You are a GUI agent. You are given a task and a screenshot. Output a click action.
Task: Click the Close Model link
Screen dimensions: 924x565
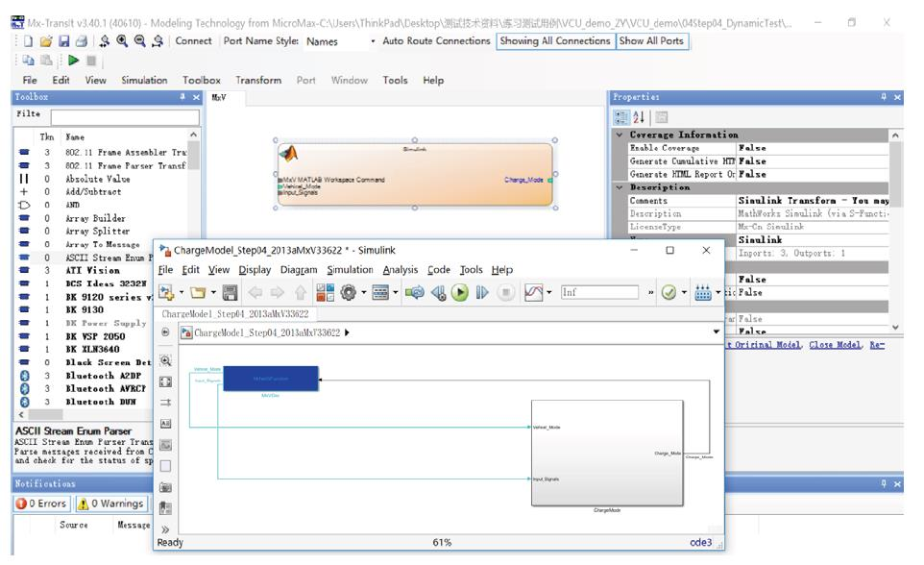click(x=835, y=345)
